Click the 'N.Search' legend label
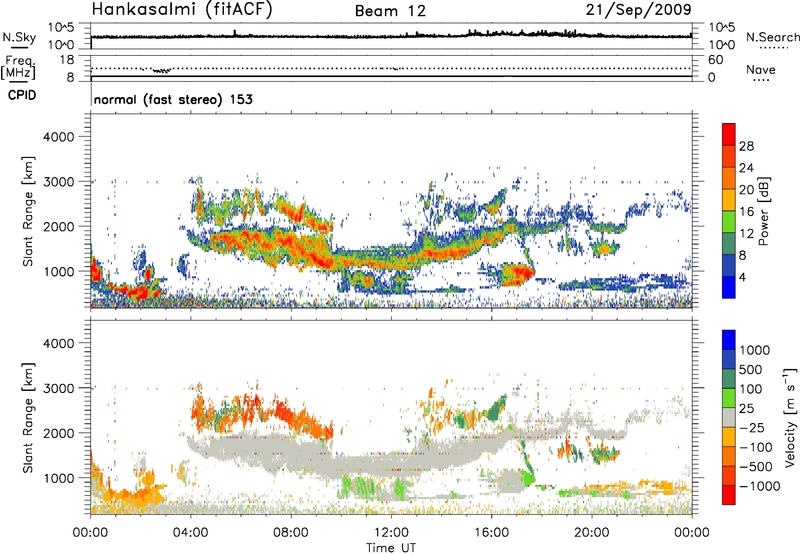800x554 pixels. pos(772,37)
